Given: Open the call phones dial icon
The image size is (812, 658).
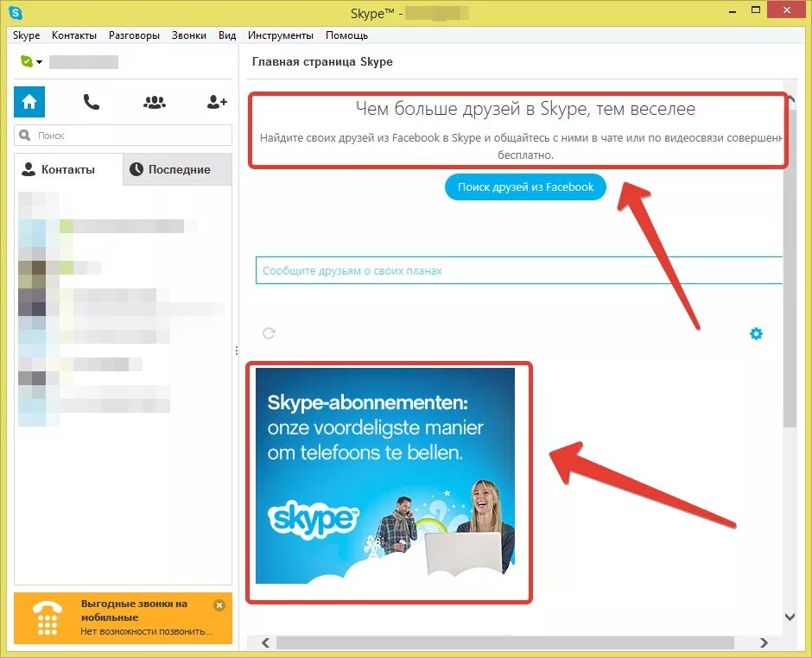Looking at the screenshot, I should coord(92,102).
